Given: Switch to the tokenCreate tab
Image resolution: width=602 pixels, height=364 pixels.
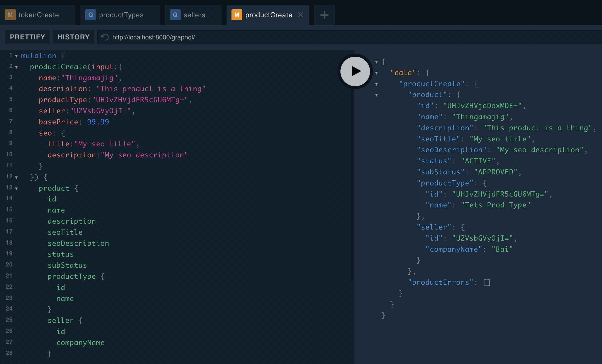Looking at the screenshot, I should point(39,15).
